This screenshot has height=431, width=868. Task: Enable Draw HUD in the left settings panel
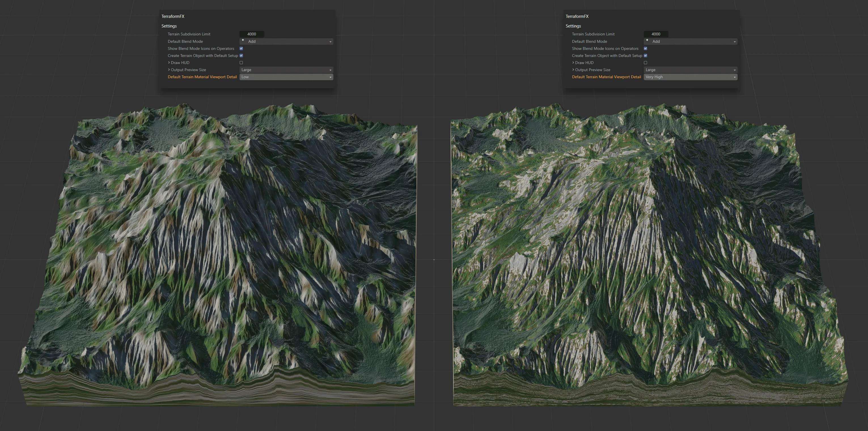(x=241, y=63)
